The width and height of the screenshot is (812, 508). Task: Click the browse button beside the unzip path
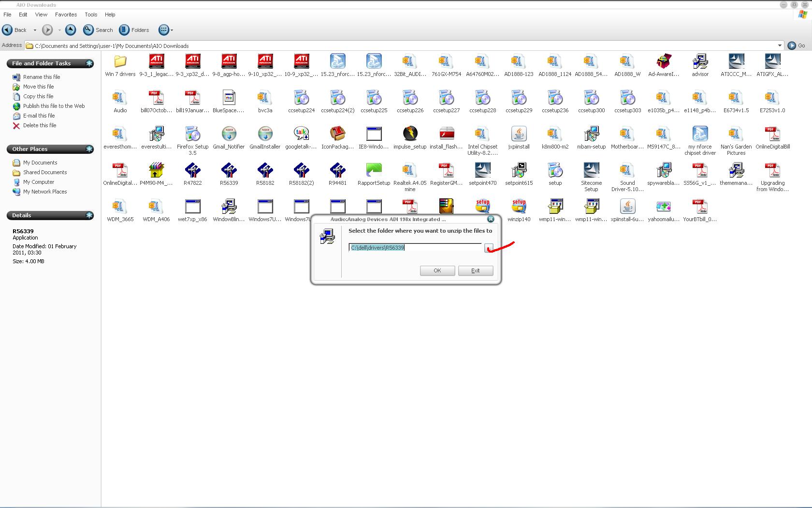(489, 248)
